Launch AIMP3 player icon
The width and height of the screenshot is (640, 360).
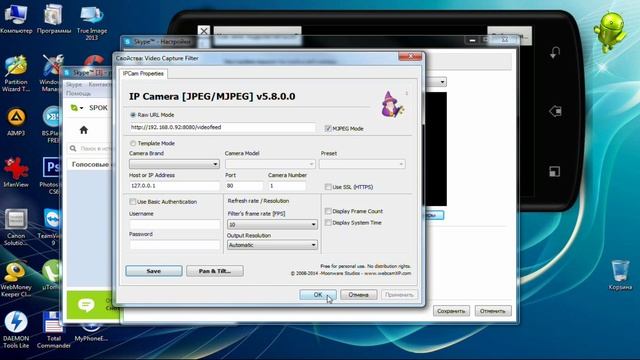point(16,122)
